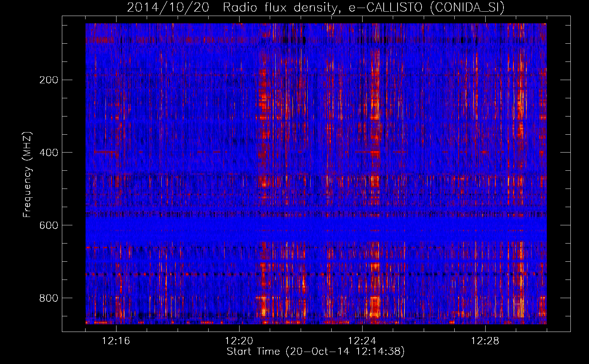
Task: Click the 12:28 time tick label
Action: coord(485,341)
